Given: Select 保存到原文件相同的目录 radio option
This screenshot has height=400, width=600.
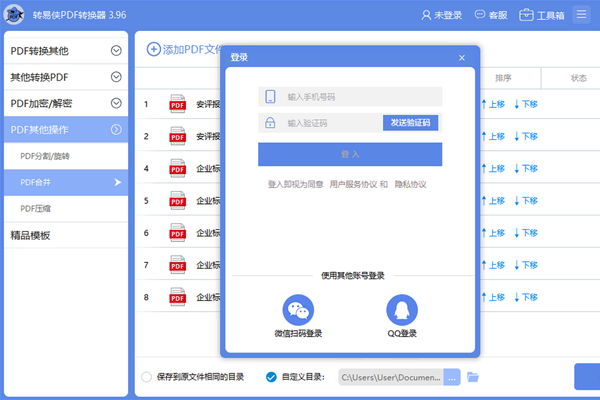Looking at the screenshot, I should click(x=147, y=377).
